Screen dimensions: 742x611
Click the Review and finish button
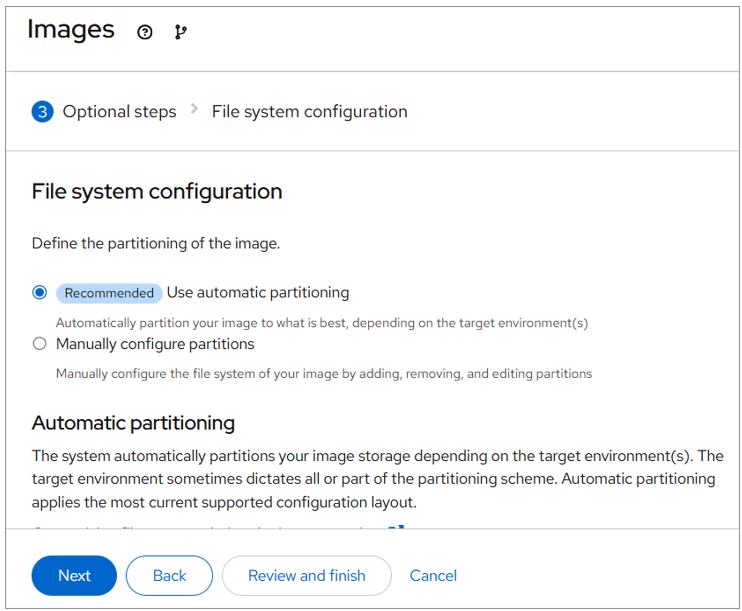[306, 576]
